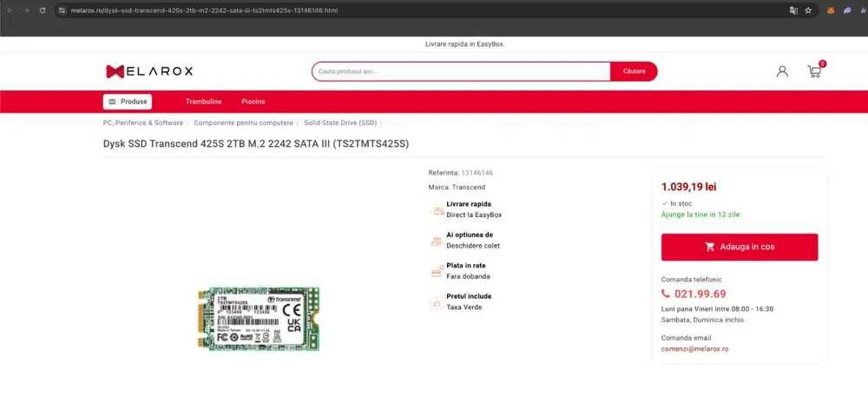Click the reference number 13146146
The height and width of the screenshot is (410, 868).
(x=477, y=173)
